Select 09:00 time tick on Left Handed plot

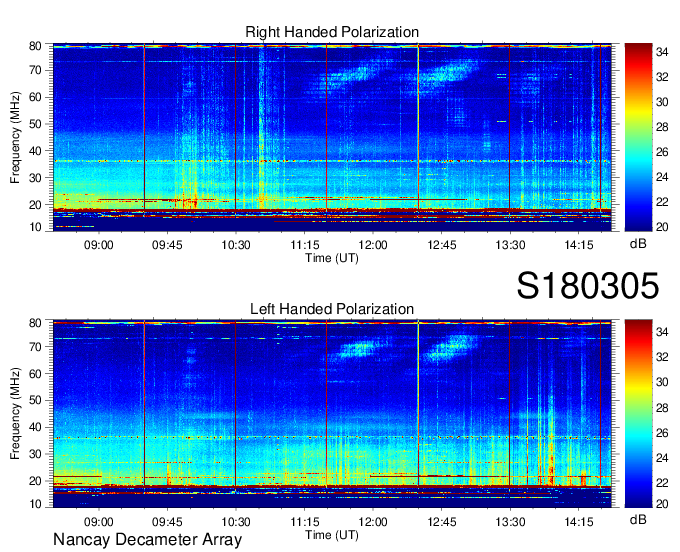pyautogui.click(x=98, y=522)
